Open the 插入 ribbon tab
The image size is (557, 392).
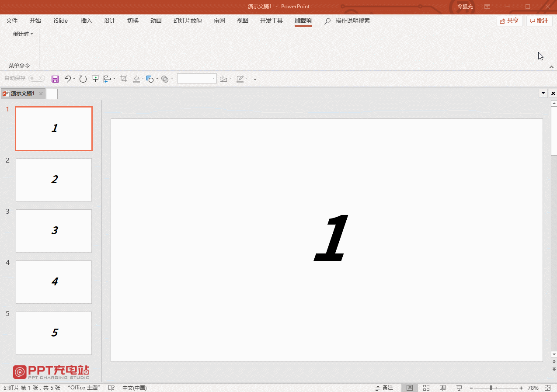(87, 21)
